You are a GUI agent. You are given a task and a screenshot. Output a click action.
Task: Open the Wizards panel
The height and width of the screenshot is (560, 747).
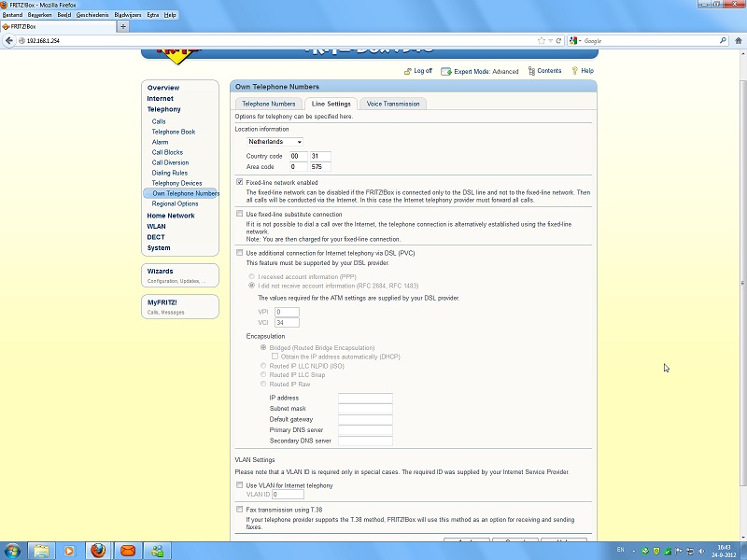(180, 275)
